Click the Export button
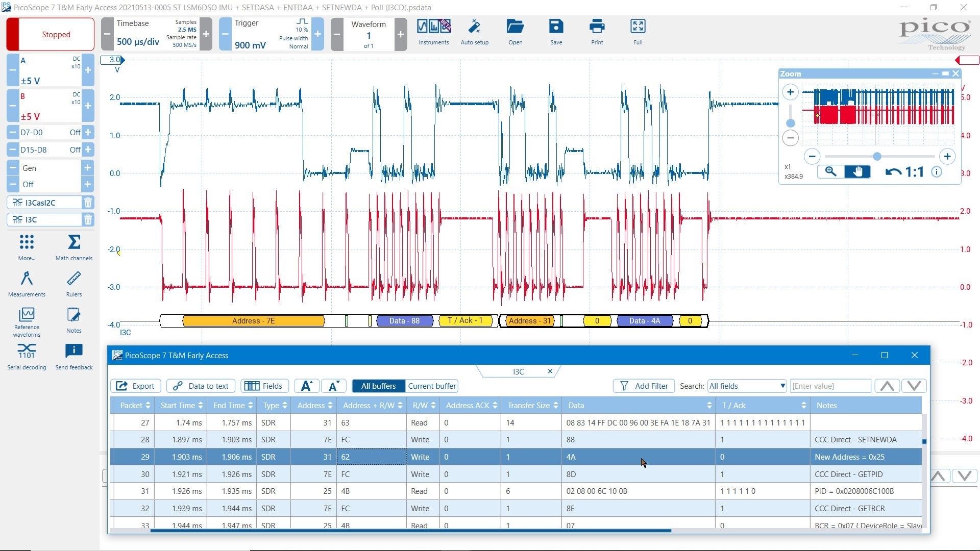980x551 pixels. [x=136, y=386]
